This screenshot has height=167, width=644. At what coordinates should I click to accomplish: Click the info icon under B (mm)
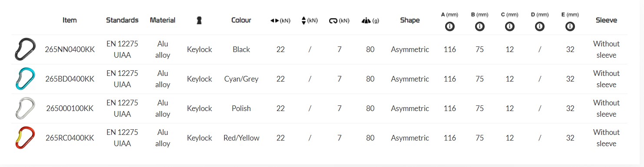[x=480, y=26]
